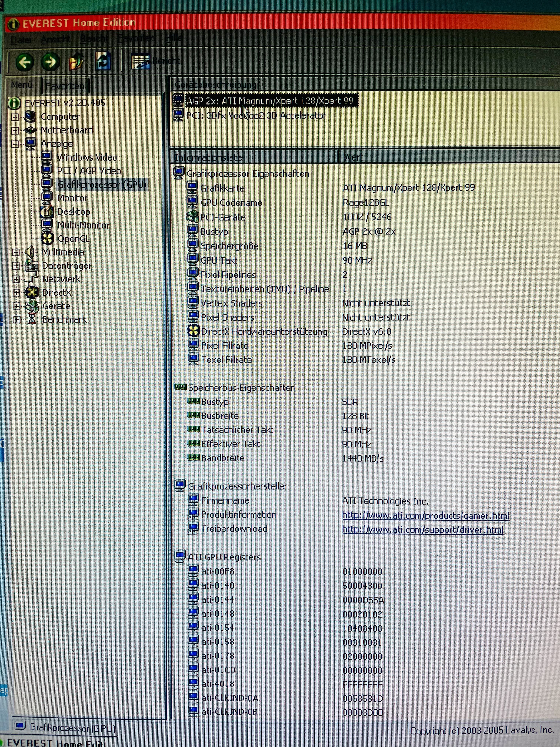
Task: Open the Hilfe menu
Action: [x=174, y=37]
